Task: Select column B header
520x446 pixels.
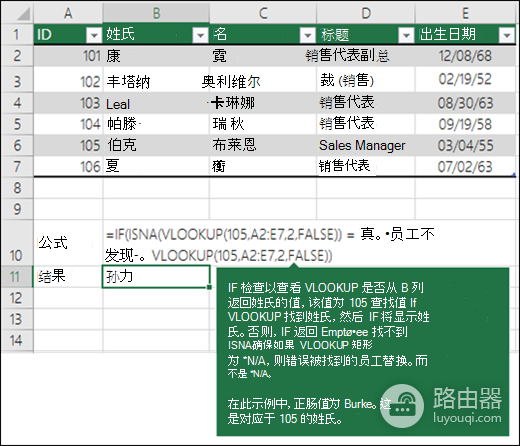Action: [156, 13]
